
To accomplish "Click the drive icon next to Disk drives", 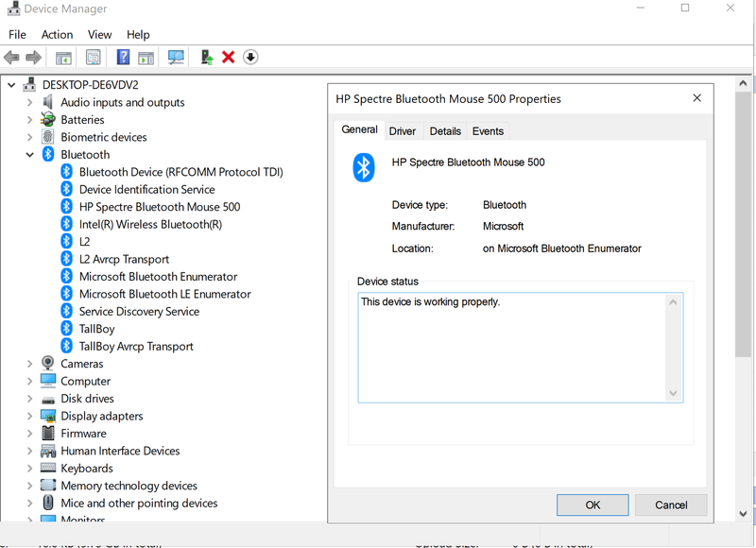I will [x=48, y=399].
